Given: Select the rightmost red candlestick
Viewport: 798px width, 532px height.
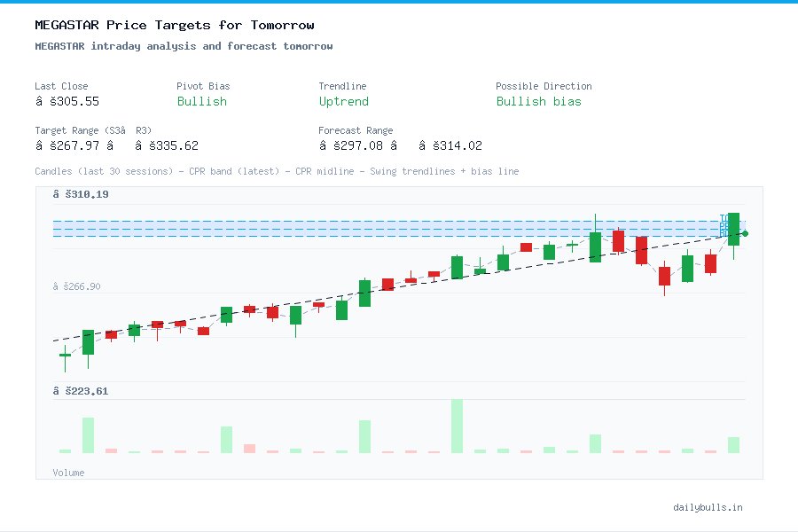Looking at the screenshot, I should [710, 263].
